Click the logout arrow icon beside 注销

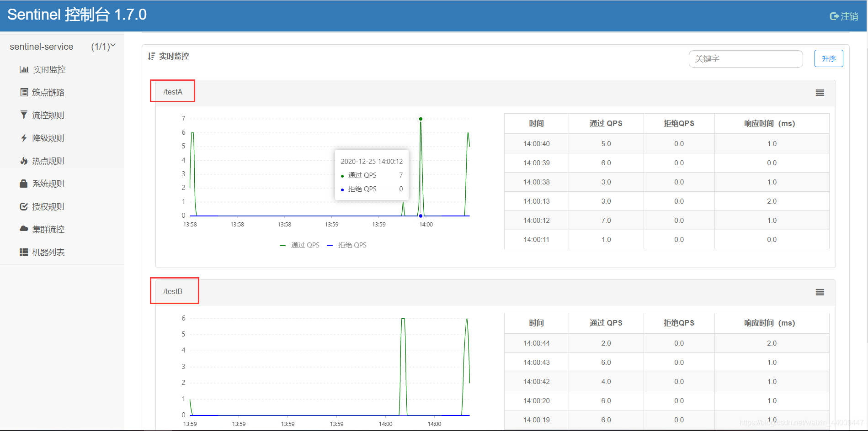[834, 16]
